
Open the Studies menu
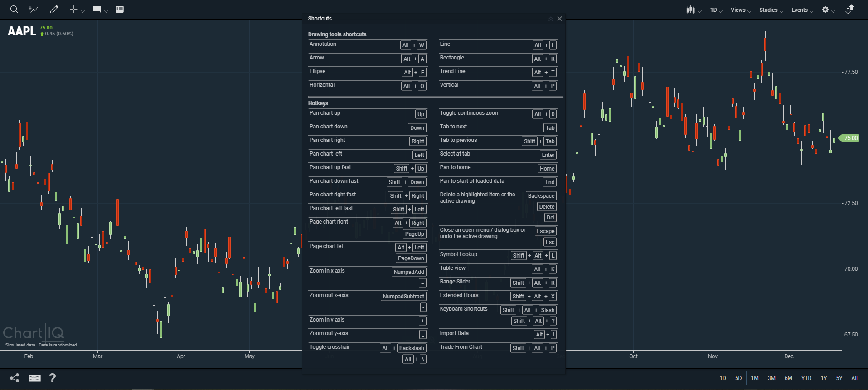click(x=771, y=10)
